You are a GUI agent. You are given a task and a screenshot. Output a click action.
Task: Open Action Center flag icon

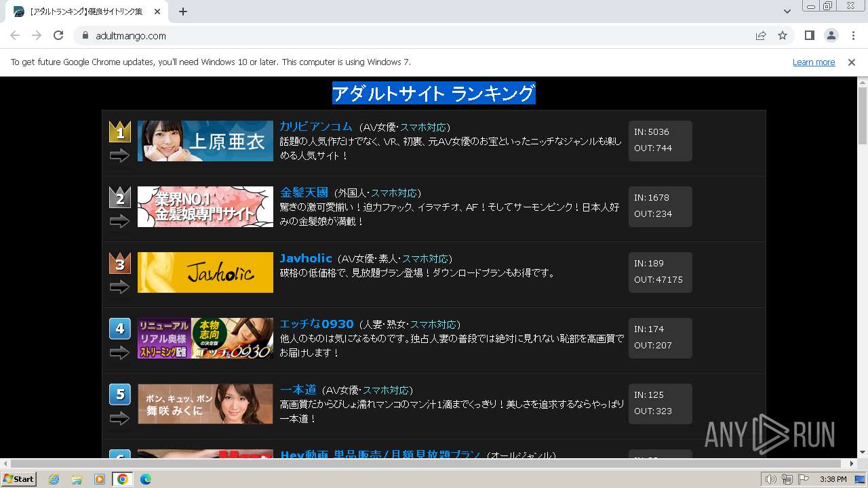pyautogui.click(x=804, y=479)
